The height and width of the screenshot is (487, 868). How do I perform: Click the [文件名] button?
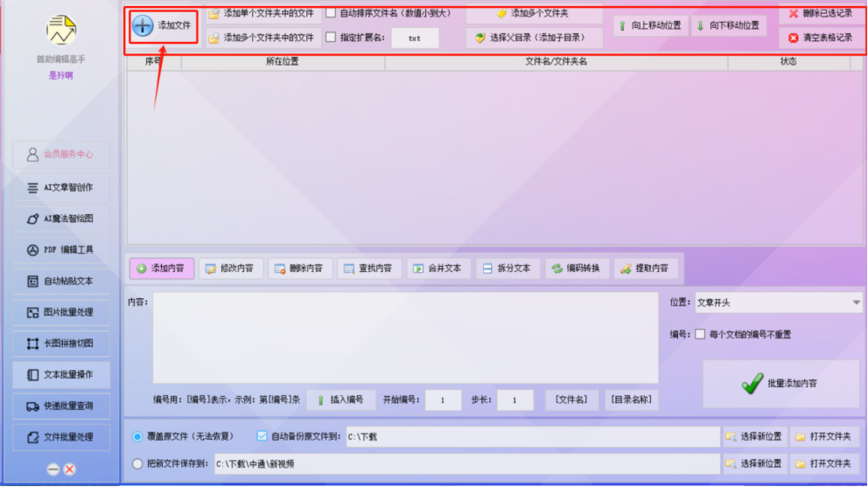click(x=571, y=400)
